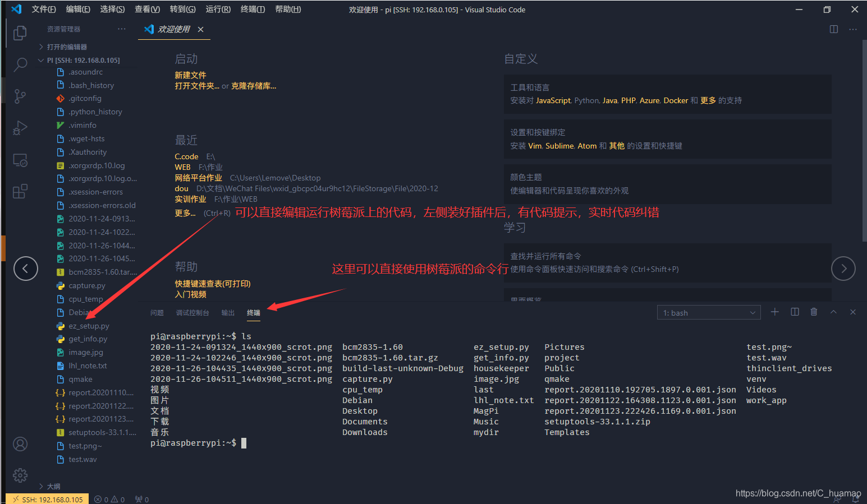Viewport: 867px width, 504px height.
Task: Go to previous image with left arrow
Action: click(x=26, y=269)
